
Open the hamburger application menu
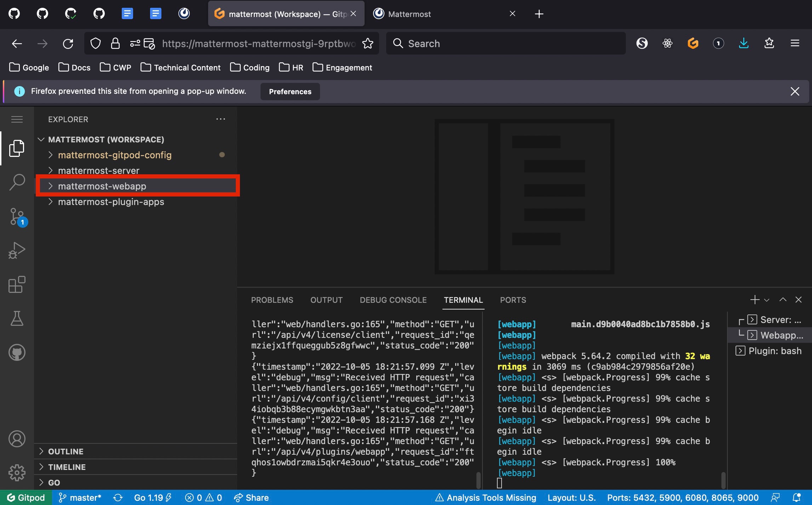pyautogui.click(x=17, y=119)
